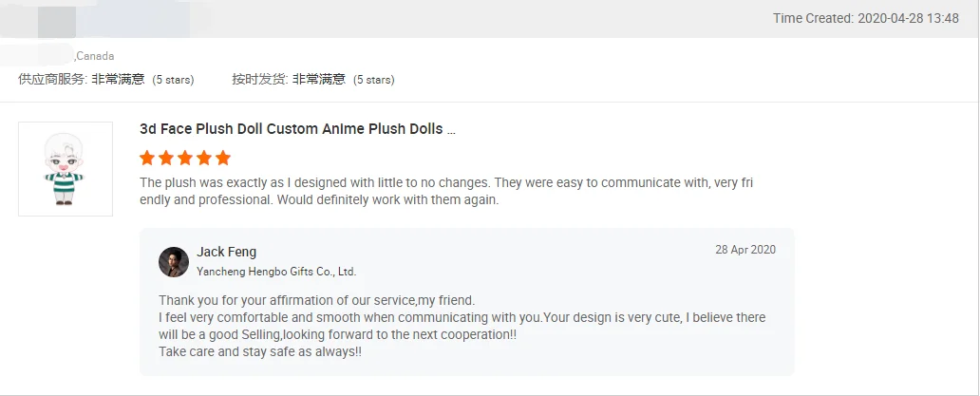Click Jack Feng's profile avatar
The image size is (980, 396).
[x=174, y=261]
